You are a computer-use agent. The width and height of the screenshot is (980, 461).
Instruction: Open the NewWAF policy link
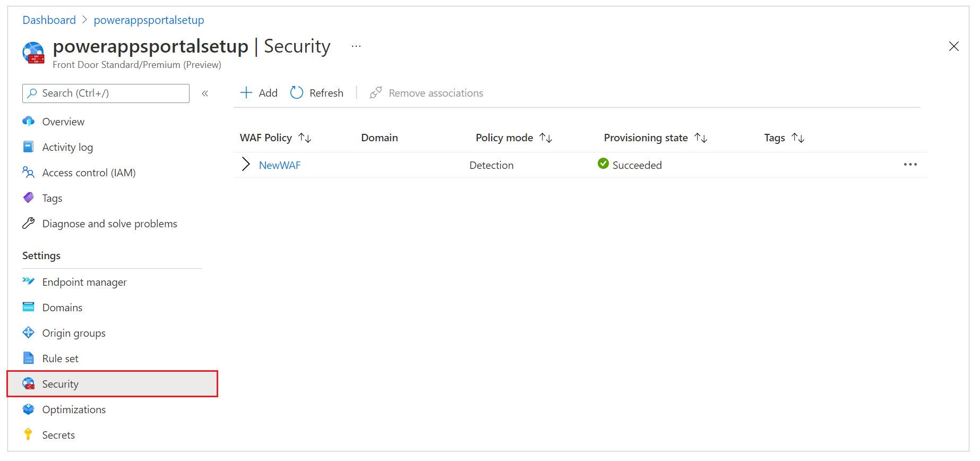[x=280, y=165]
